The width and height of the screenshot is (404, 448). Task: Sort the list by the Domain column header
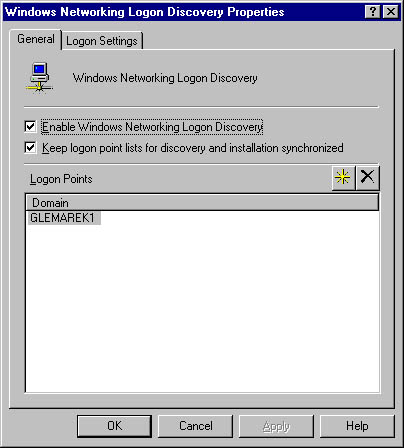[x=202, y=203]
